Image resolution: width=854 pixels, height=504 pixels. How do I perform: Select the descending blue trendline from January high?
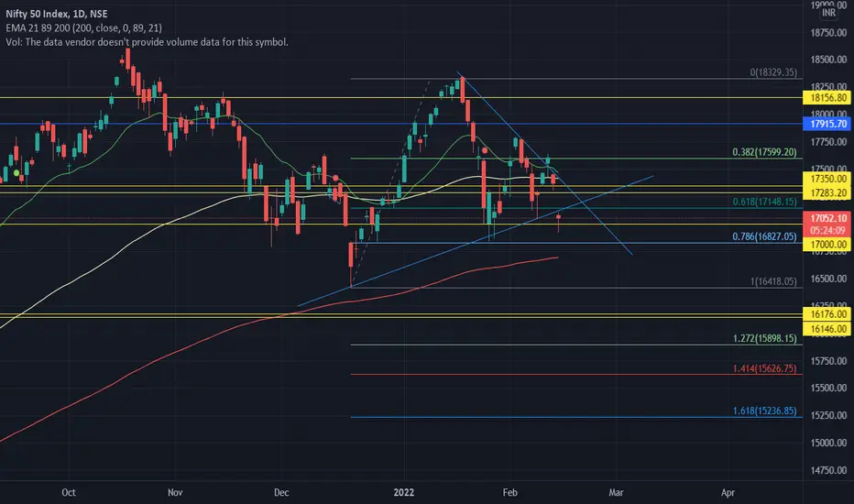(x=544, y=163)
